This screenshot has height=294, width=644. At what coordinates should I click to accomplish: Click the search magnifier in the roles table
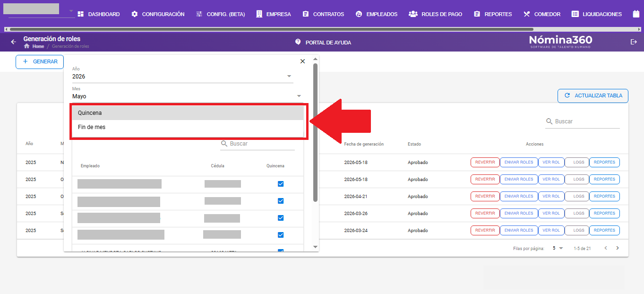pos(550,121)
